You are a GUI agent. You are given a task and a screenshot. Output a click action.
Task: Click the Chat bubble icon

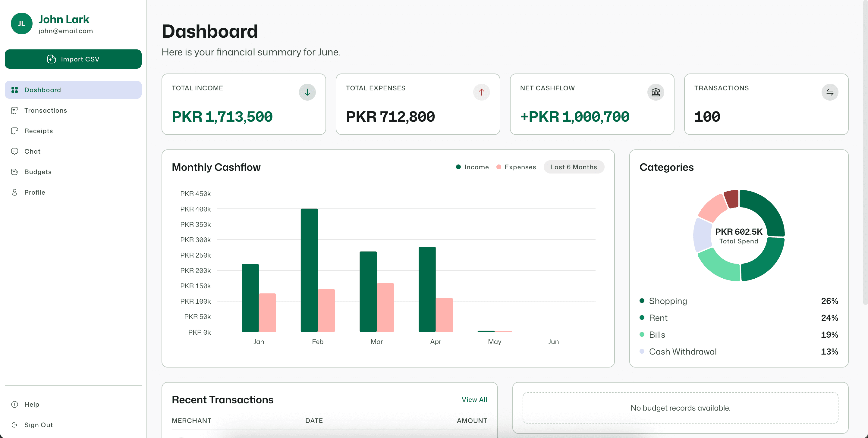[x=14, y=152]
